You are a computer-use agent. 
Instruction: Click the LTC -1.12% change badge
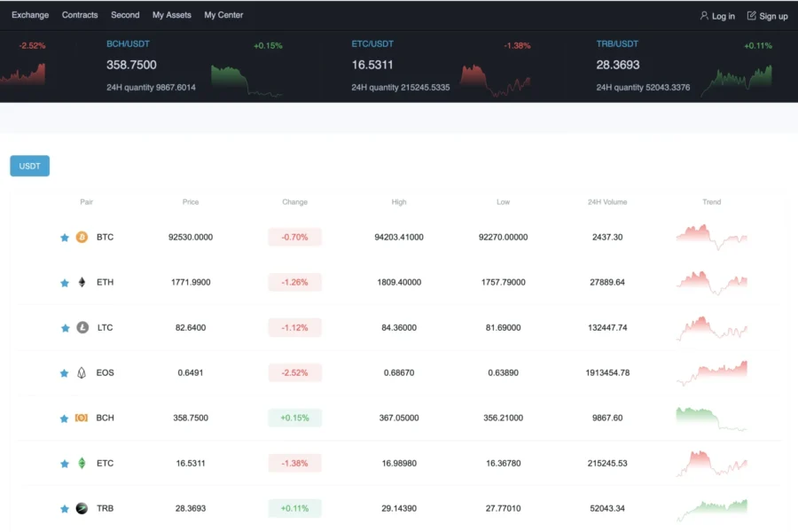point(294,327)
